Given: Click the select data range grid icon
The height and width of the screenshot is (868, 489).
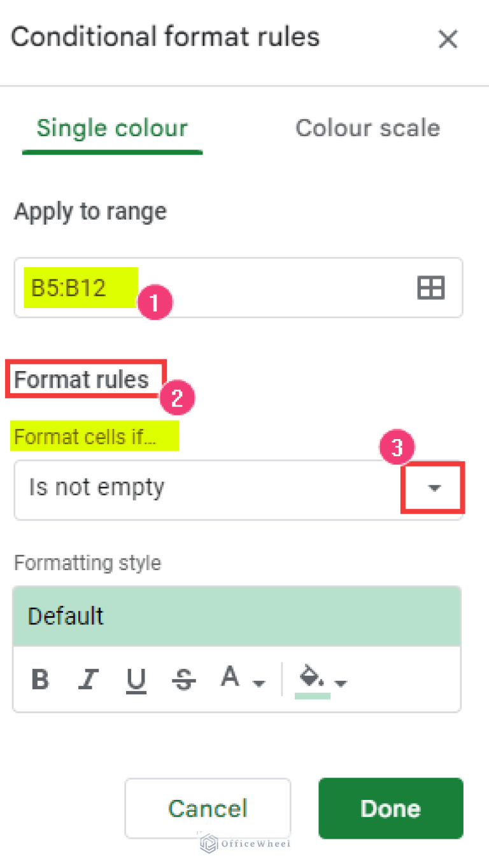Looking at the screenshot, I should pos(430,288).
